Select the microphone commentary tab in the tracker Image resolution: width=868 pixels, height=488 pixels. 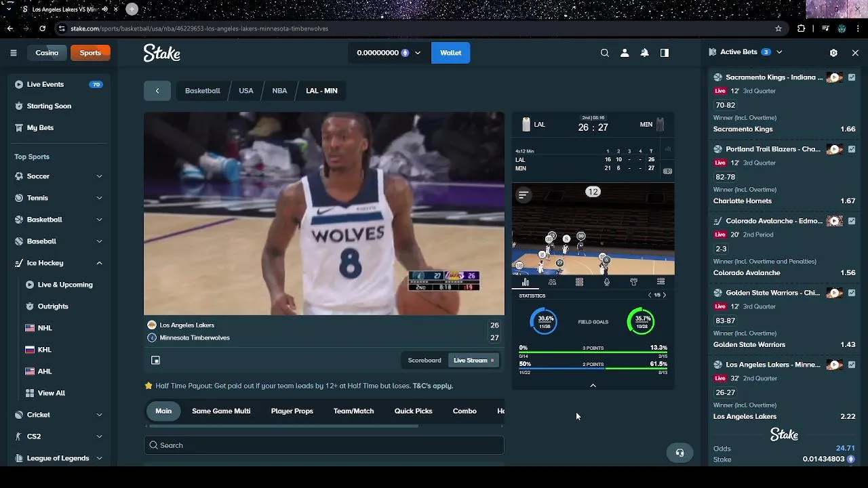click(606, 282)
